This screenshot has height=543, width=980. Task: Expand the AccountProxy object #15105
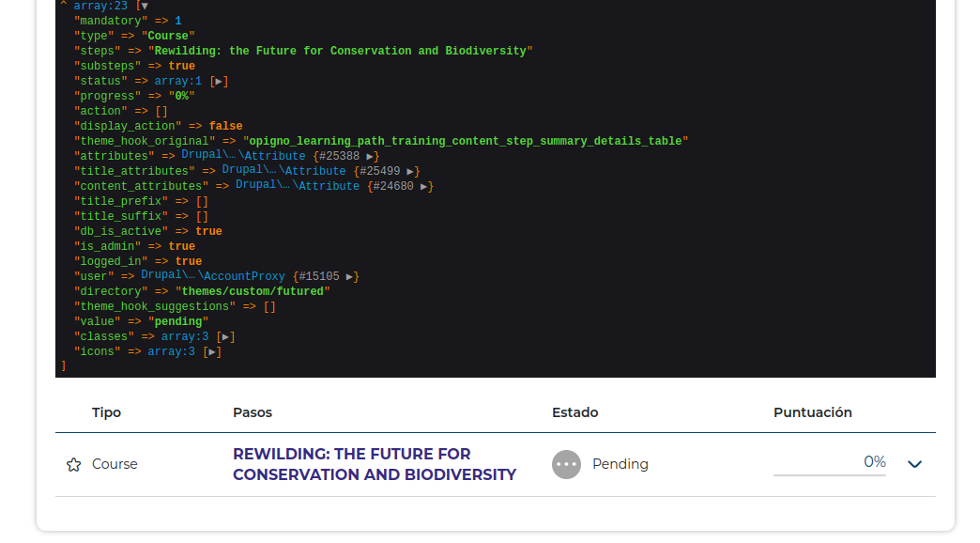point(350,277)
